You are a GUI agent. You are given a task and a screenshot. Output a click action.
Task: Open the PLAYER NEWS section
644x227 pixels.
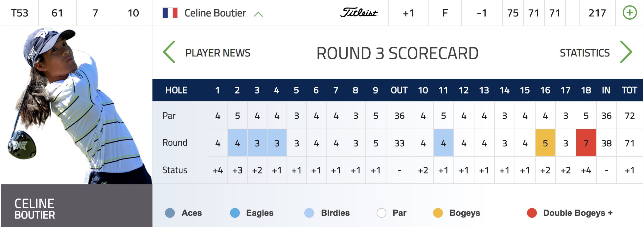pyautogui.click(x=218, y=53)
